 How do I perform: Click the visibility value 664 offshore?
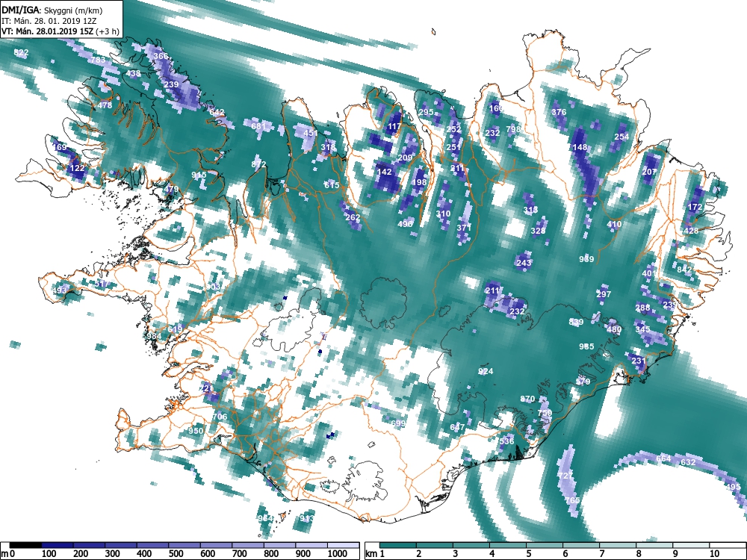(x=663, y=459)
